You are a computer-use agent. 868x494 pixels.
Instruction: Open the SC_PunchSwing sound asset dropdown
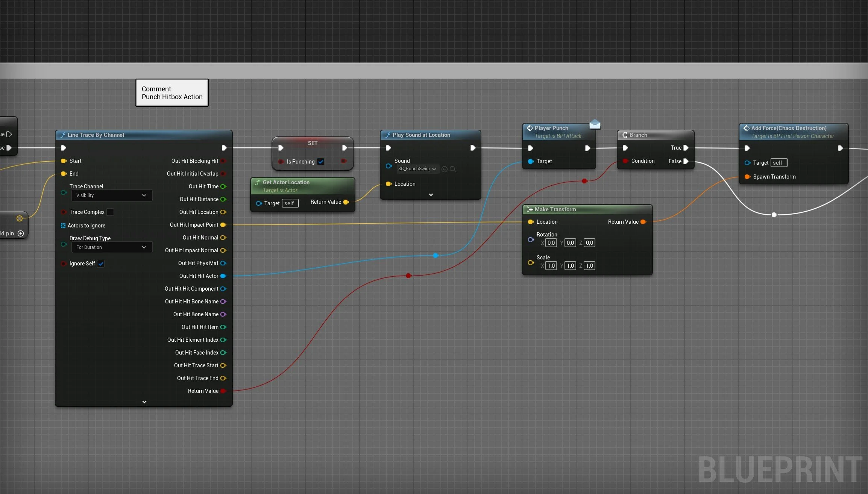pos(417,169)
